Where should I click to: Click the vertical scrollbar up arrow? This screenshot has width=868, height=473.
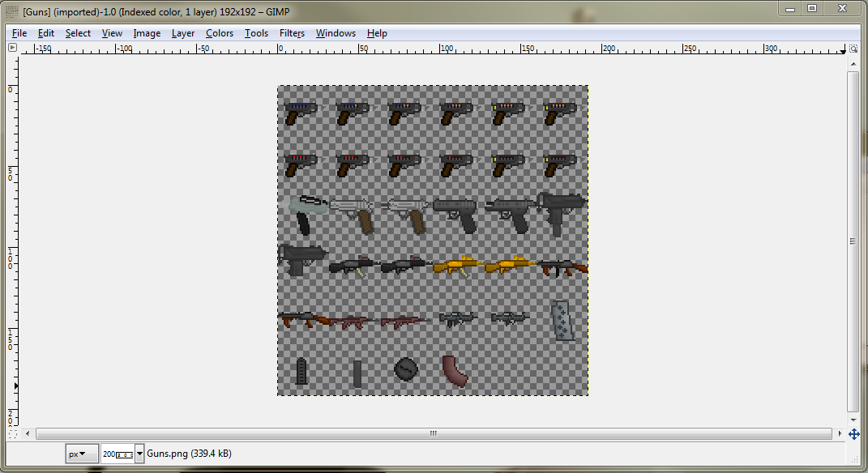(x=853, y=63)
